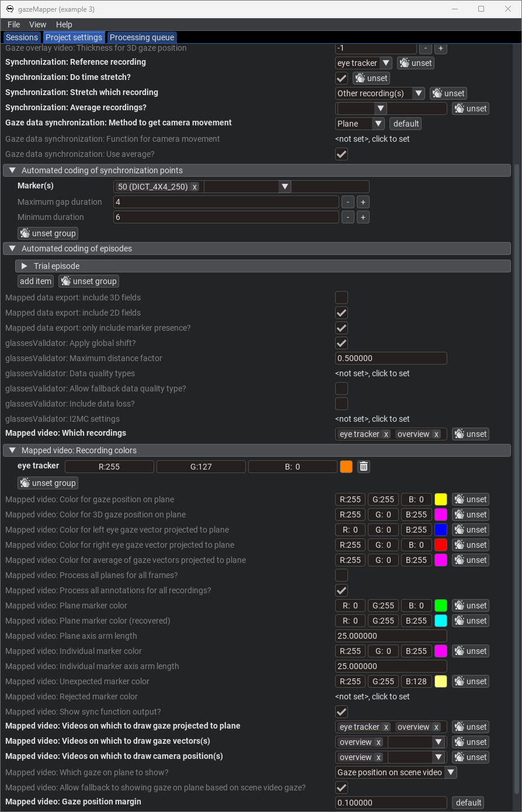522x812 pixels.
Task: Enable Process all planes for all frames
Action: (x=342, y=575)
